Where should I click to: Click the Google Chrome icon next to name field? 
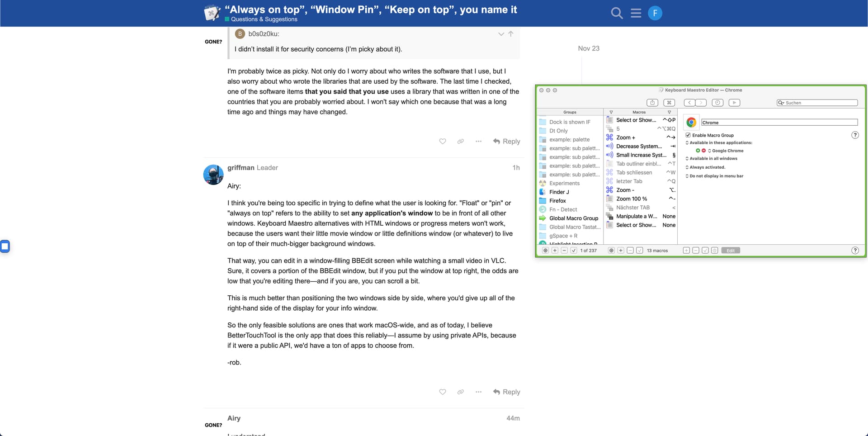coord(691,122)
